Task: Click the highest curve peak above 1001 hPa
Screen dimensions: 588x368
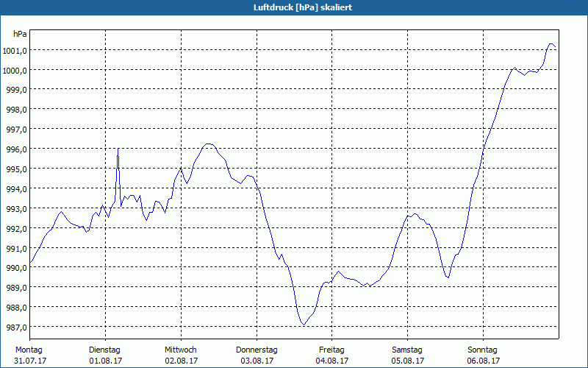Action: 551,44
